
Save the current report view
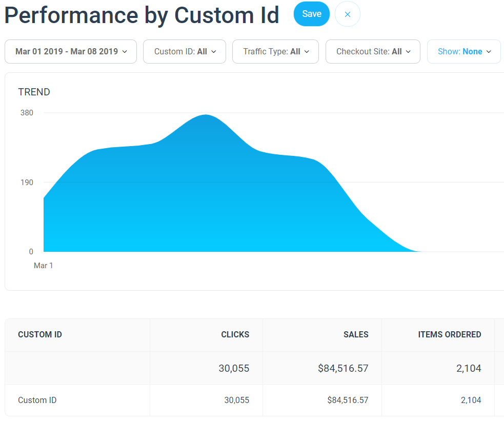point(311,14)
